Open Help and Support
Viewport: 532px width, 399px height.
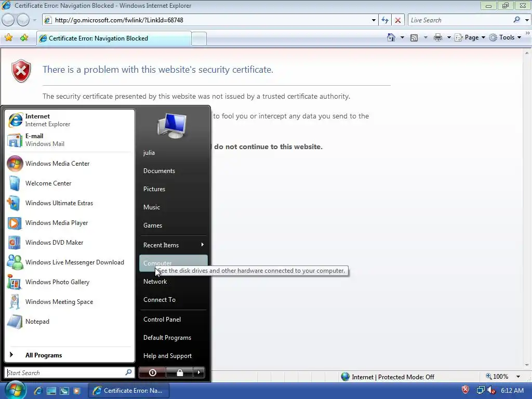click(x=173, y=356)
